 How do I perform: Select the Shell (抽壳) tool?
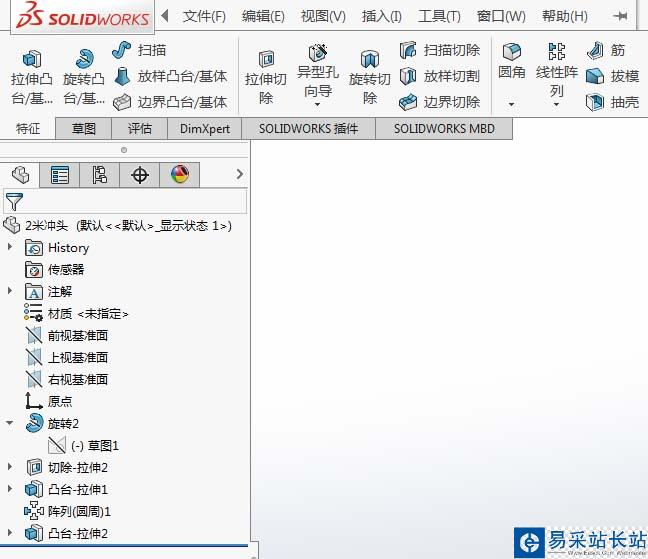coord(613,102)
